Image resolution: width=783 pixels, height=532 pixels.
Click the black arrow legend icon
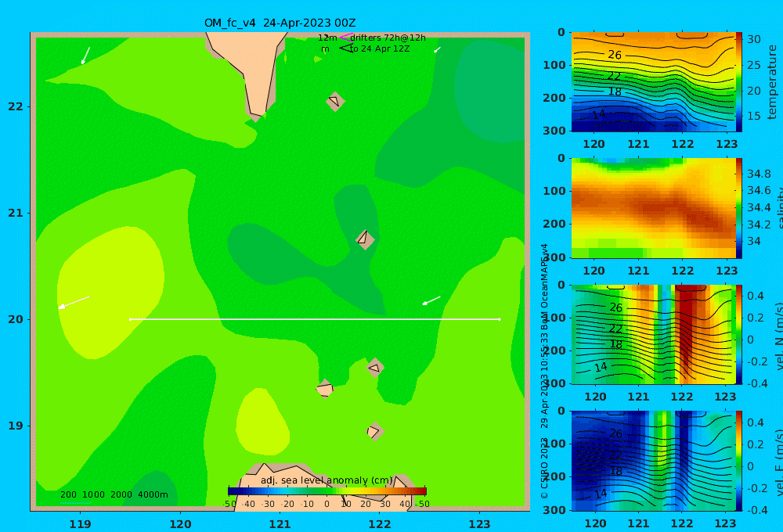coord(346,49)
